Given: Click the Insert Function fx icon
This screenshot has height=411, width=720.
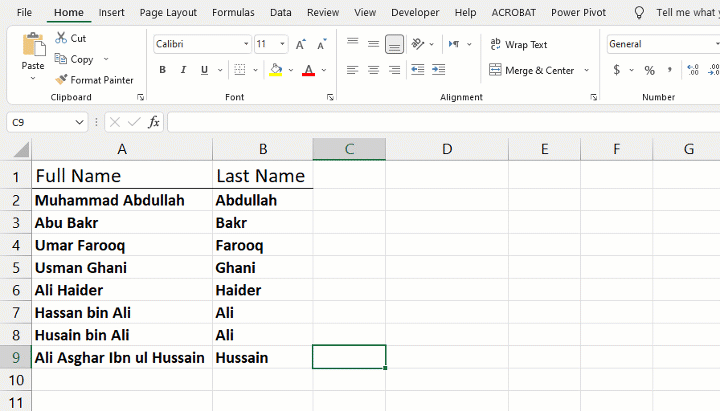Looking at the screenshot, I should click(x=154, y=122).
